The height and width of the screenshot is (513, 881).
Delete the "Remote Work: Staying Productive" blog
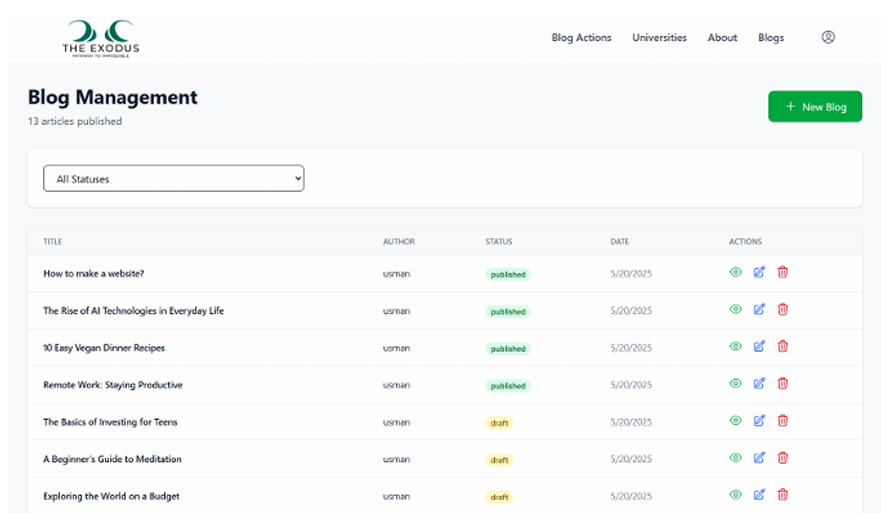pyautogui.click(x=783, y=383)
